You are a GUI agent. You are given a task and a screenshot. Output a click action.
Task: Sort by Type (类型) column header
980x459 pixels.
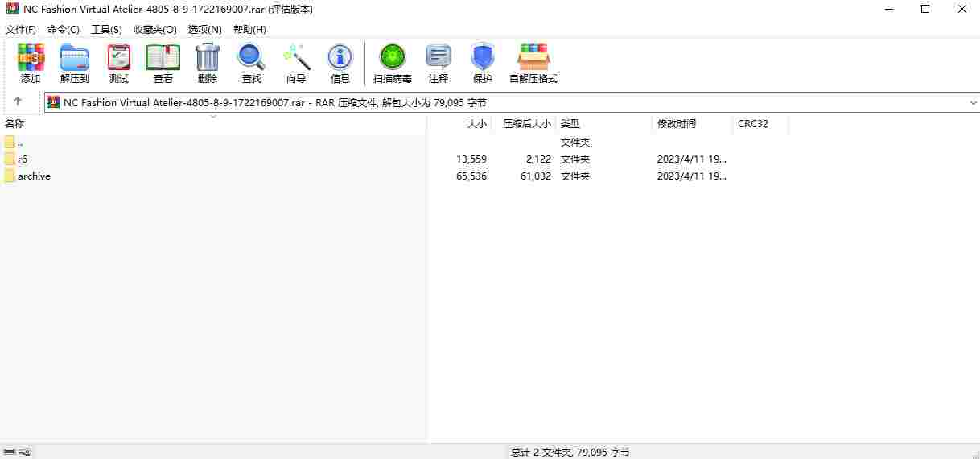pos(603,124)
